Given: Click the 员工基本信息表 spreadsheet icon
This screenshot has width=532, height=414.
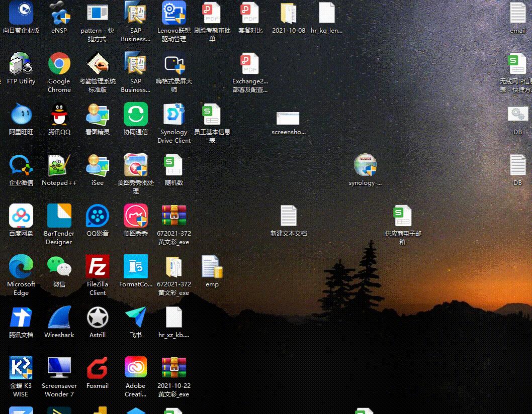Looking at the screenshot, I should (212, 114).
